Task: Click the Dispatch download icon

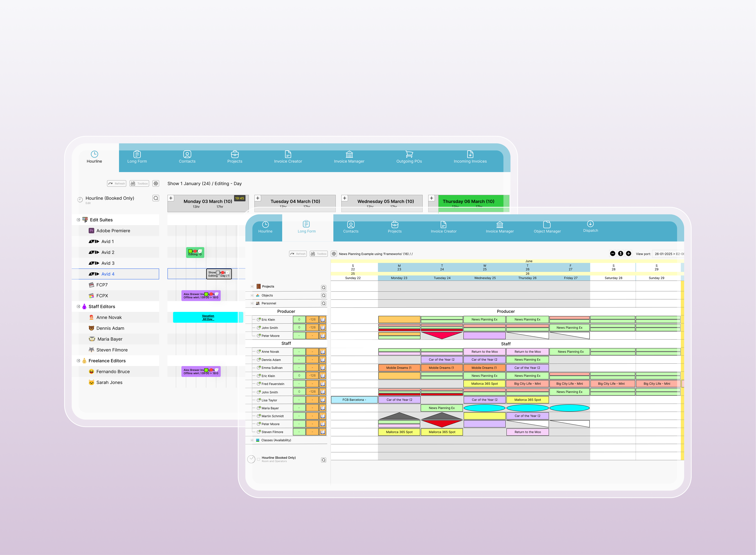Action: 590,224
